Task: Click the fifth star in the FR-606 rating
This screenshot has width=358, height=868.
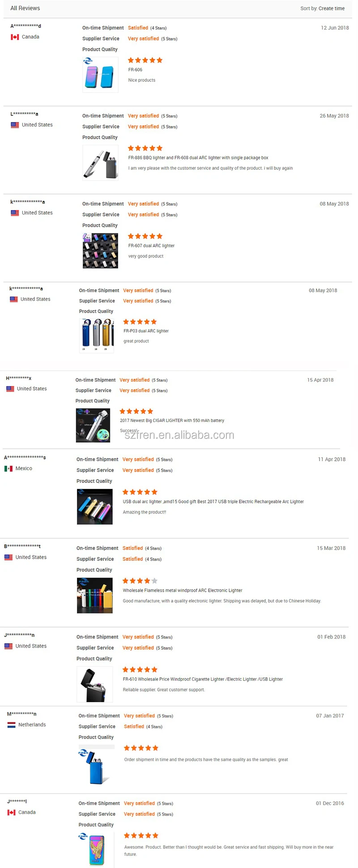Action: click(x=159, y=60)
